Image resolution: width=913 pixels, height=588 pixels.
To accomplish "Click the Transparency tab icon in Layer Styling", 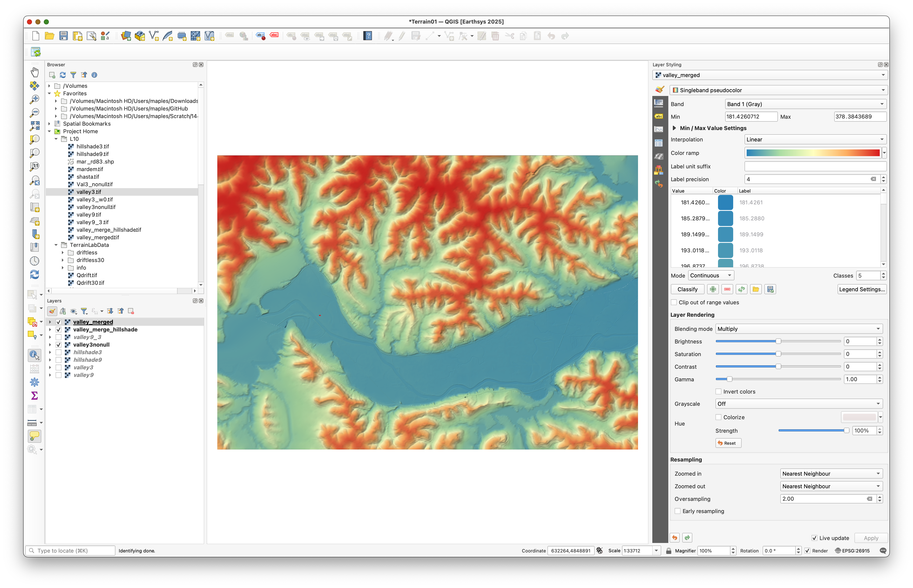I will (659, 103).
